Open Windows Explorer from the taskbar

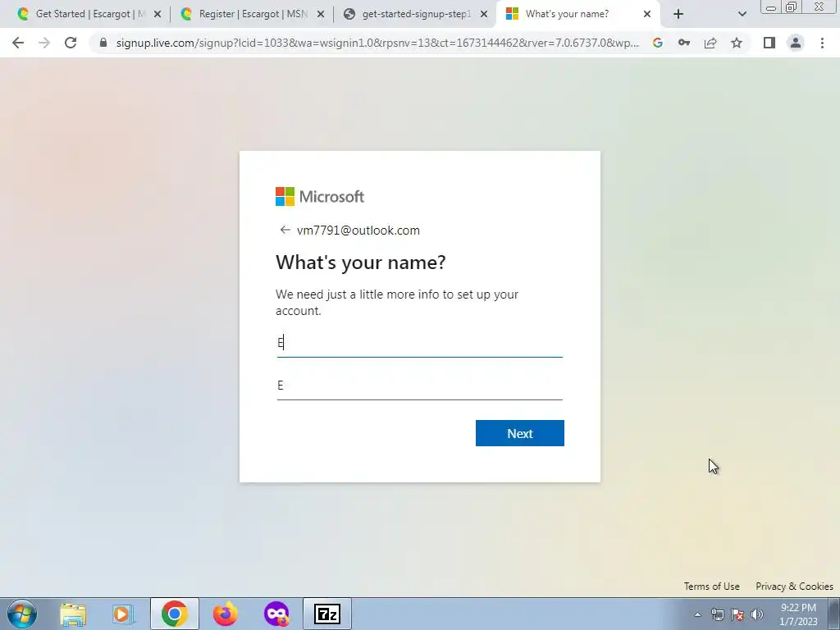pyautogui.click(x=73, y=614)
